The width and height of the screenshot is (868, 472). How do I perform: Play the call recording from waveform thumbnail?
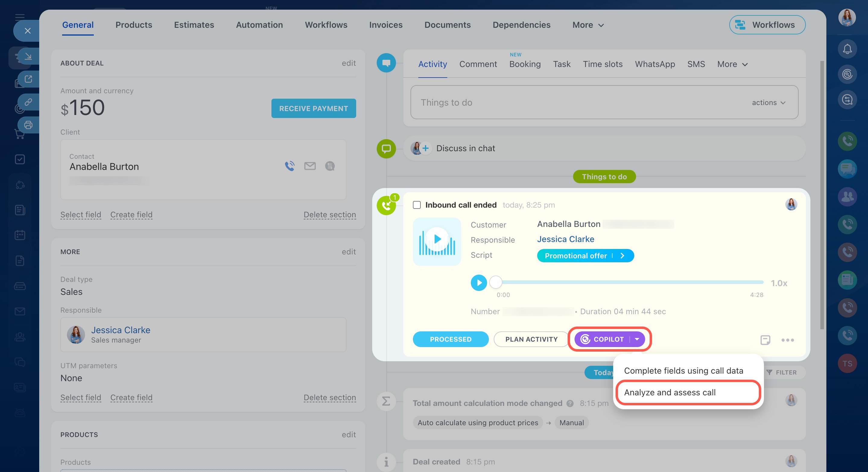point(437,239)
